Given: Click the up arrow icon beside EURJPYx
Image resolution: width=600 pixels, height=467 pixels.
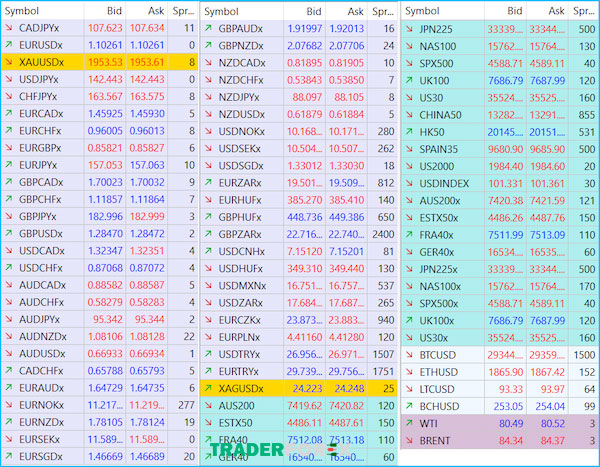Looking at the screenshot, I should [9, 165].
